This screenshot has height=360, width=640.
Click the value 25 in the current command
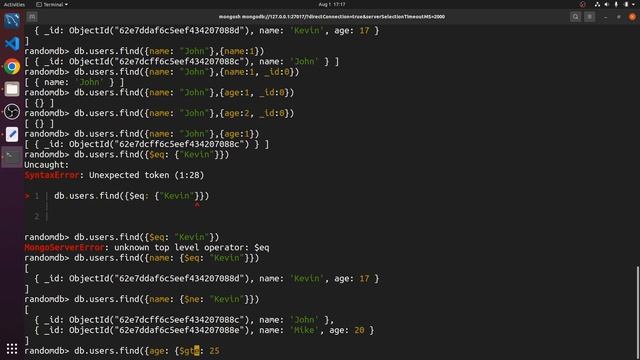[214, 351]
